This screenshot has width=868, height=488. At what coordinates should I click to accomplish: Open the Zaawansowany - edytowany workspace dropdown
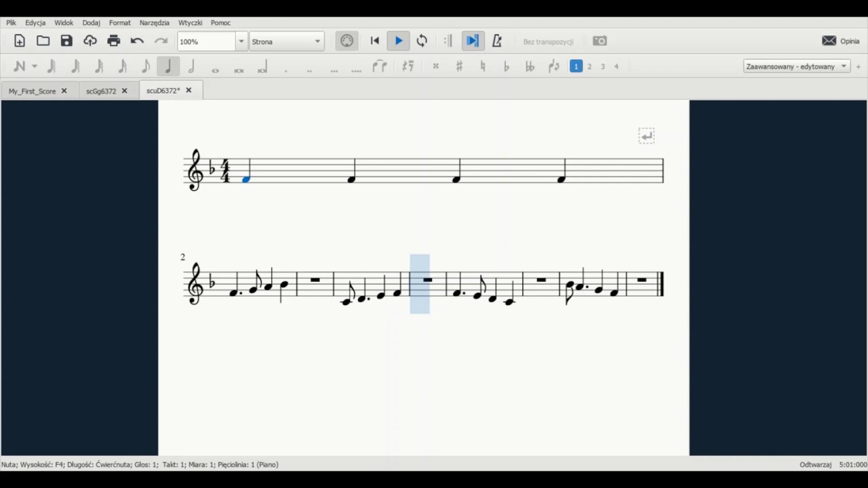click(x=797, y=66)
